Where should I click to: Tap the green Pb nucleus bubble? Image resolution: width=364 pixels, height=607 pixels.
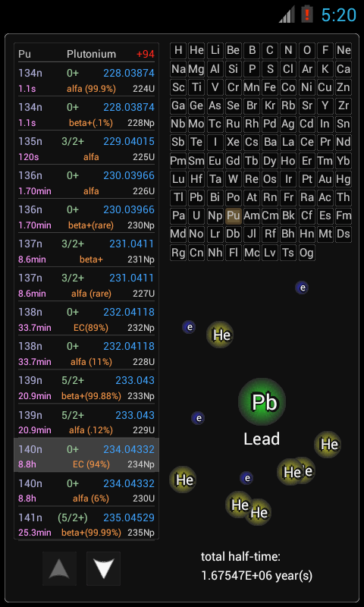coord(262,402)
